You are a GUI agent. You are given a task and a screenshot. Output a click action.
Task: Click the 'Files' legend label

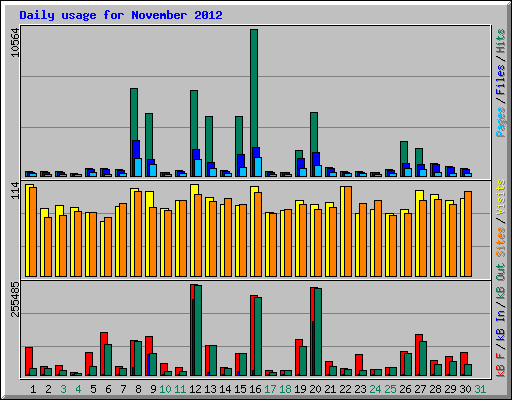click(x=500, y=80)
